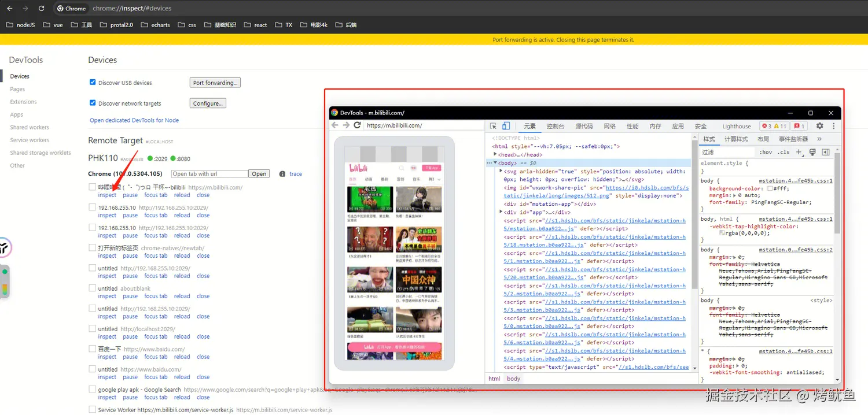Open the nodeJS bookmark folder
This screenshot has width=868, height=415.
21,25
